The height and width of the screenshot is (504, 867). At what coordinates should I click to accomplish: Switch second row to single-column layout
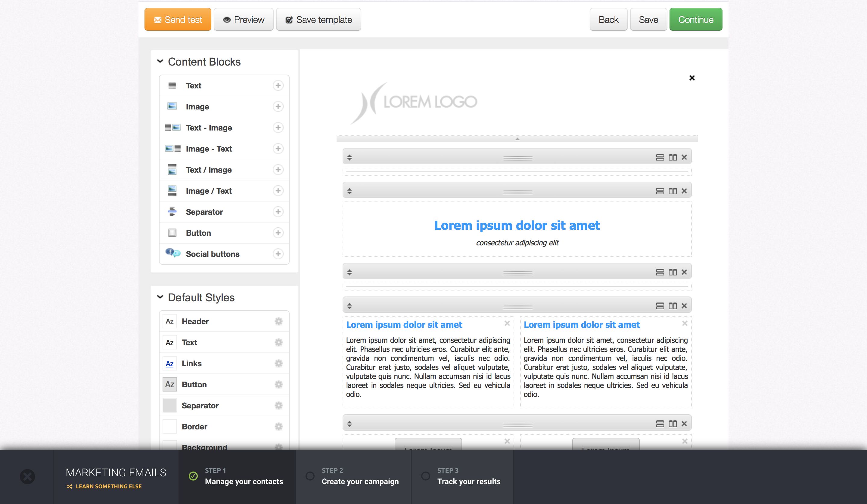coord(660,191)
